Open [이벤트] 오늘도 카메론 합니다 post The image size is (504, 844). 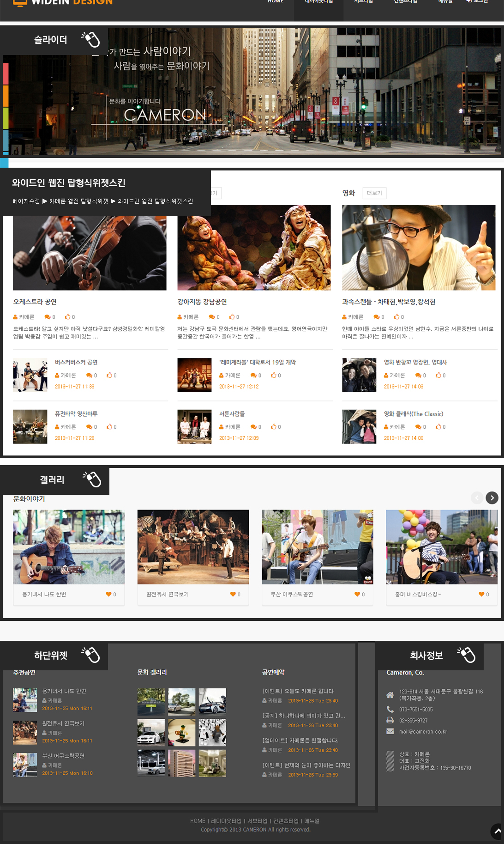[x=298, y=691]
